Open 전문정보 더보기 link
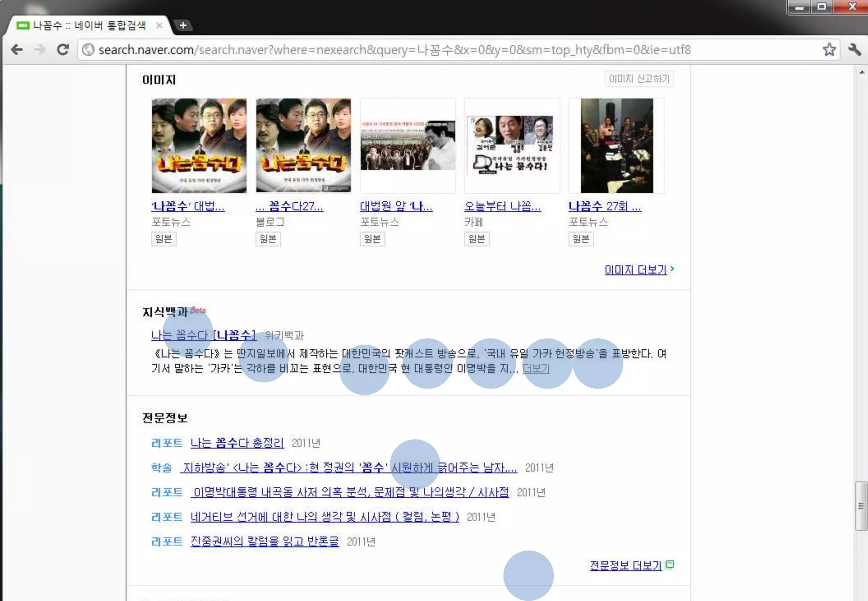Viewport: 868px width, 601px height. coord(626,565)
